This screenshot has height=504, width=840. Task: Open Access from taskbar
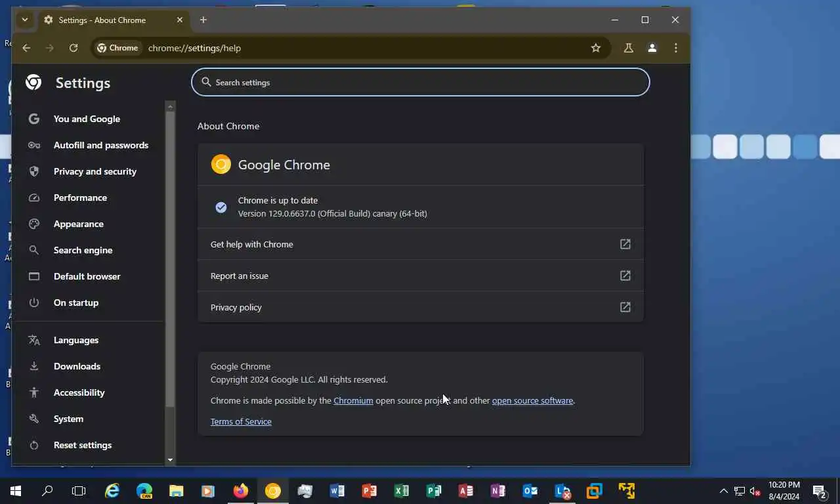(466, 491)
